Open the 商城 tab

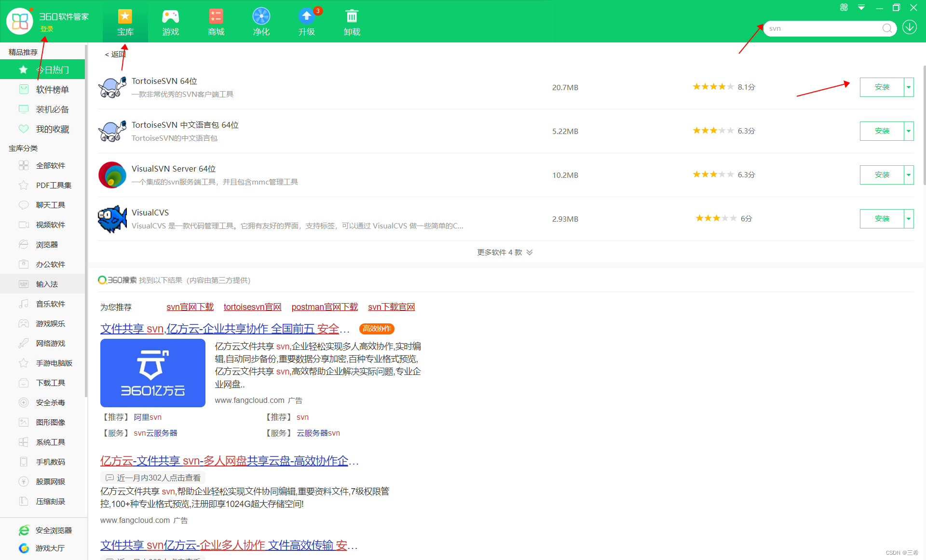[x=216, y=22]
